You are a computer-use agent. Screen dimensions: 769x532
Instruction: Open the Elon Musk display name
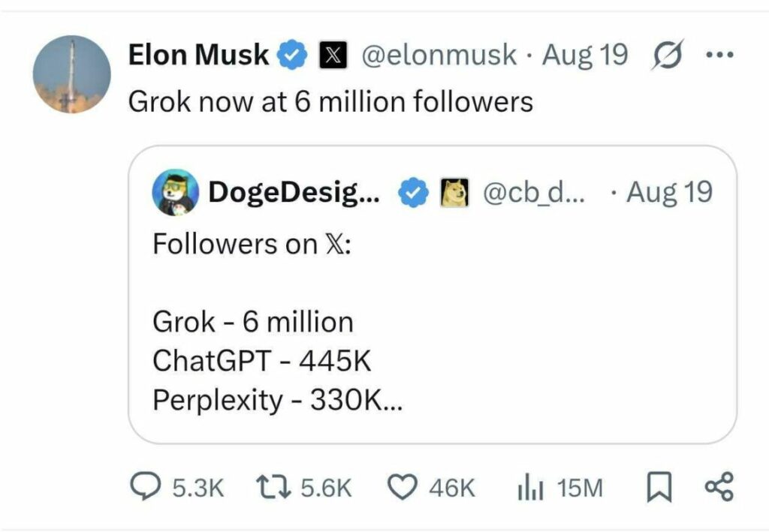tap(199, 55)
